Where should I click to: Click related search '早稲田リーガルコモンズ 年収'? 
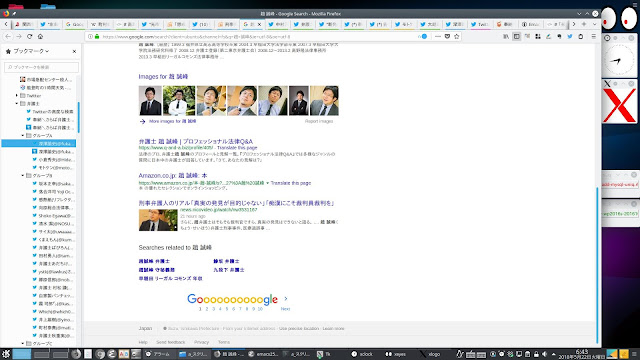click(170, 278)
